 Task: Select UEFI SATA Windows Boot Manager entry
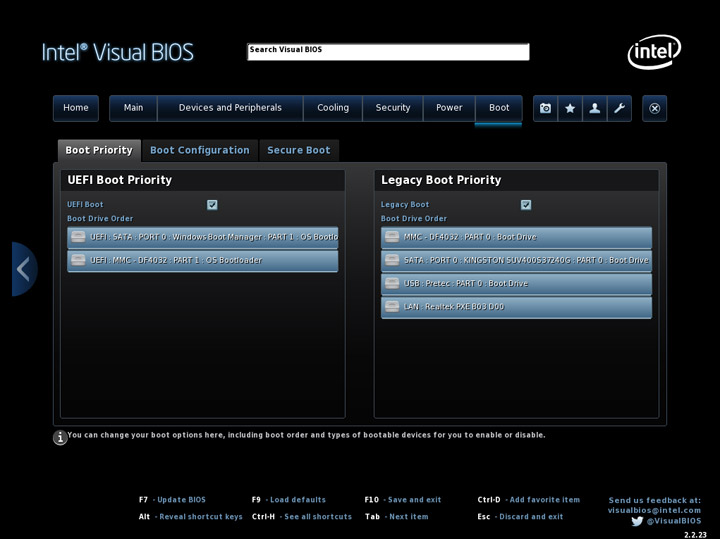(x=202, y=237)
